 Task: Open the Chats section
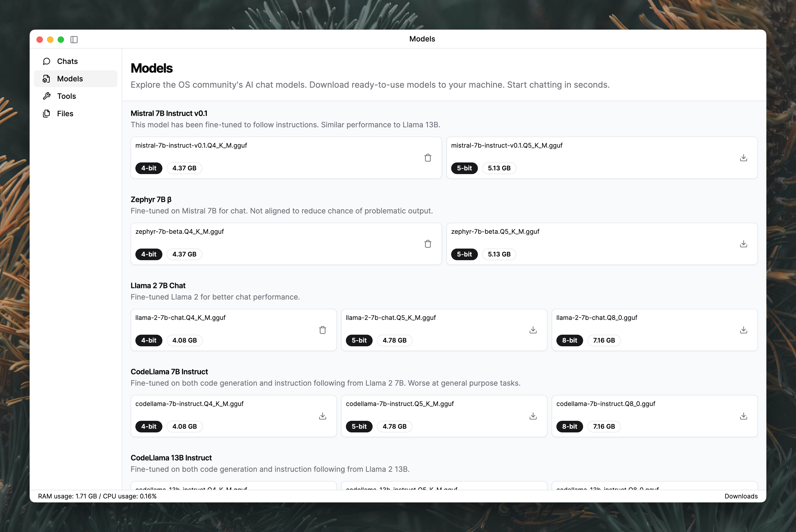(67, 61)
